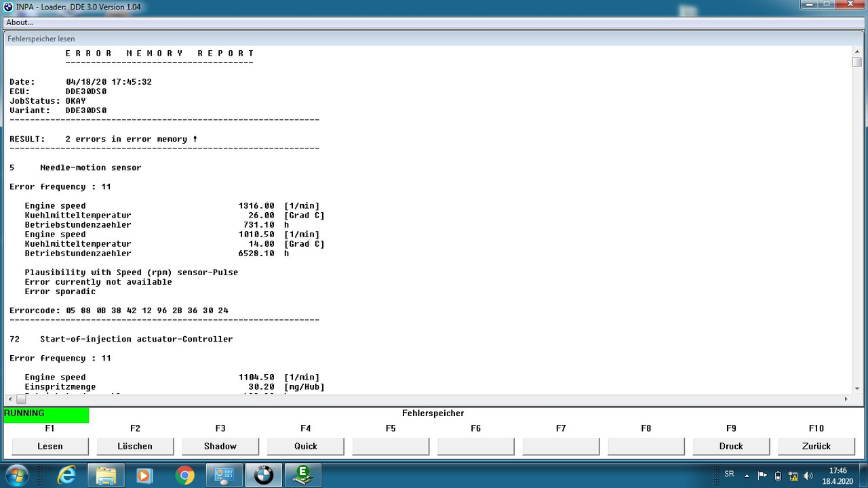The image size is (868, 488).
Task: Click the Betriebstundenzaehler value 6528.10
Action: point(256,253)
